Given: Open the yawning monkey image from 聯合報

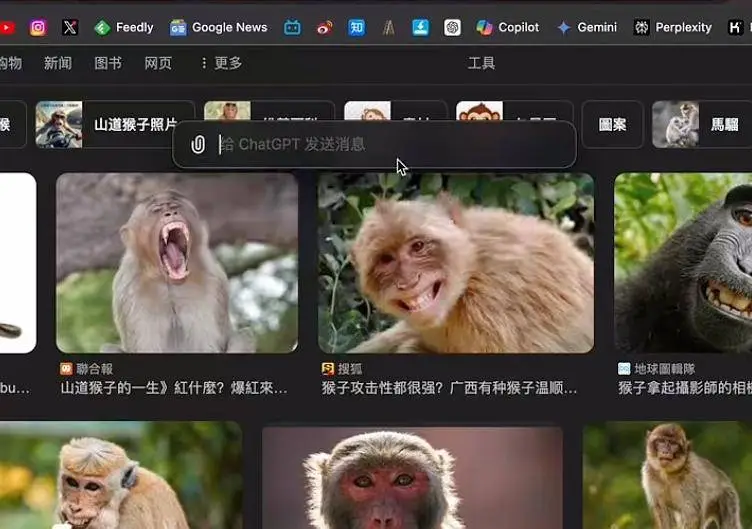Looking at the screenshot, I should [177, 263].
